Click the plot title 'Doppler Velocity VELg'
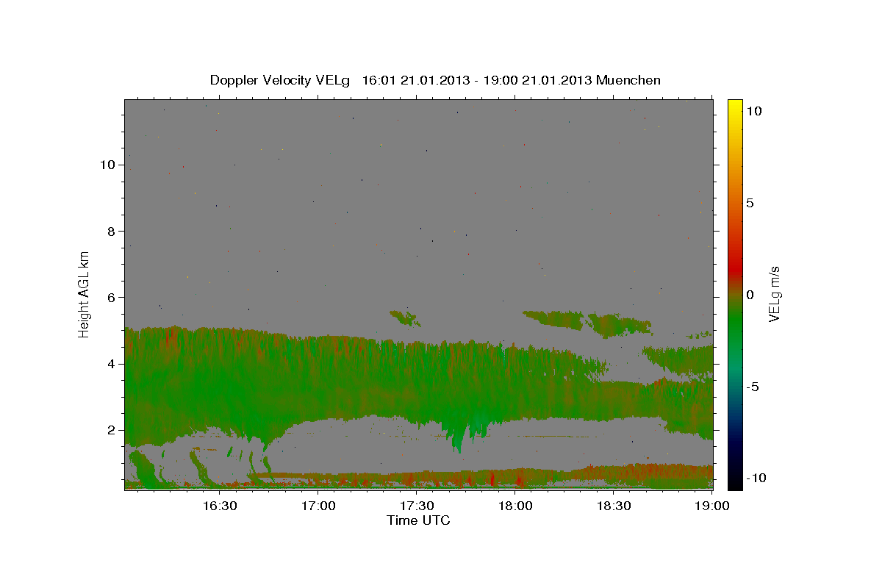This screenshot has width=882, height=588. click(281, 80)
